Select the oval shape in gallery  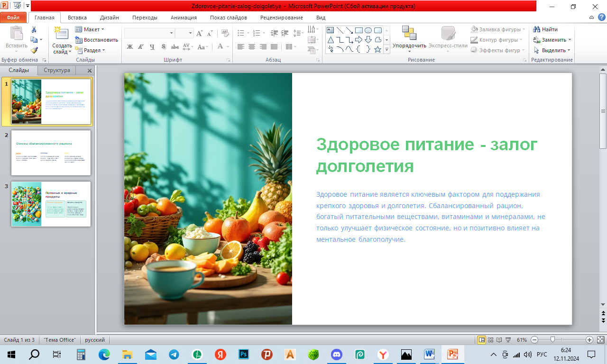[368, 30]
